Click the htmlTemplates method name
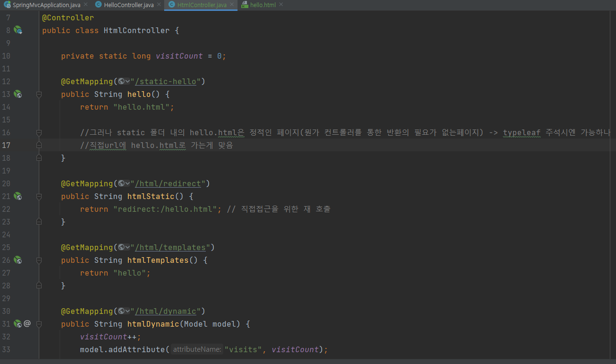The width and height of the screenshot is (616, 364). click(158, 260)
